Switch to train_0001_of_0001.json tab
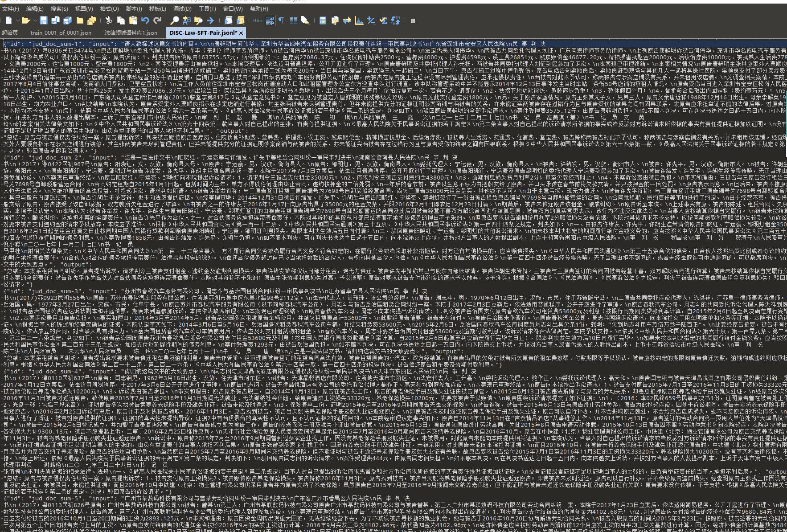787x532 pixels. (x=61, y=33)
